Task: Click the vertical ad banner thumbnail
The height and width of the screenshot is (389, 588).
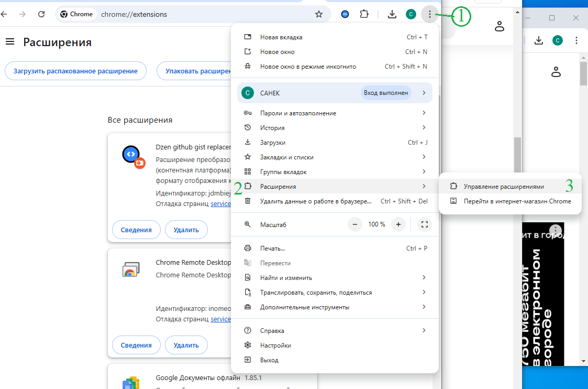Action: point(543,294)
